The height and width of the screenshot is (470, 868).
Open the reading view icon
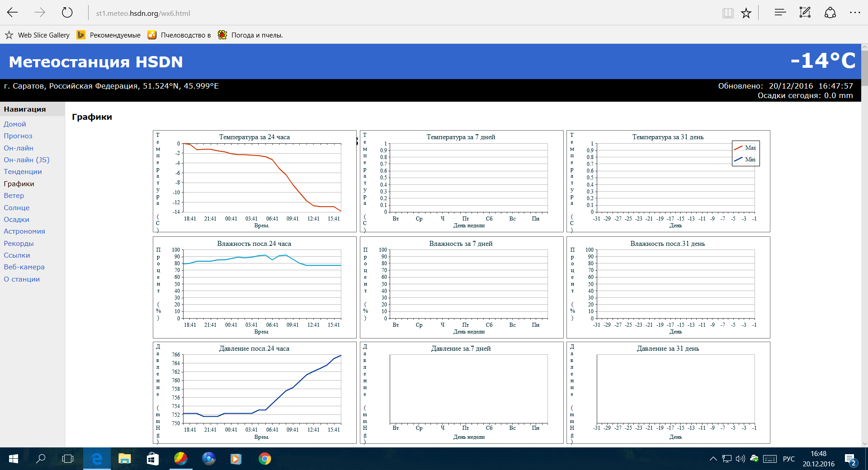tap(727, 13)
